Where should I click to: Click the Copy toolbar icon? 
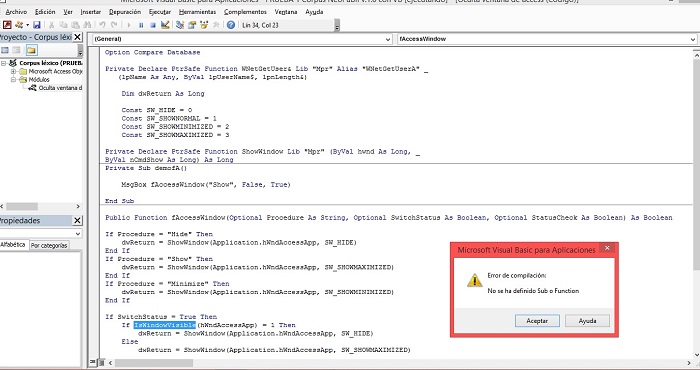coord(63,25)
